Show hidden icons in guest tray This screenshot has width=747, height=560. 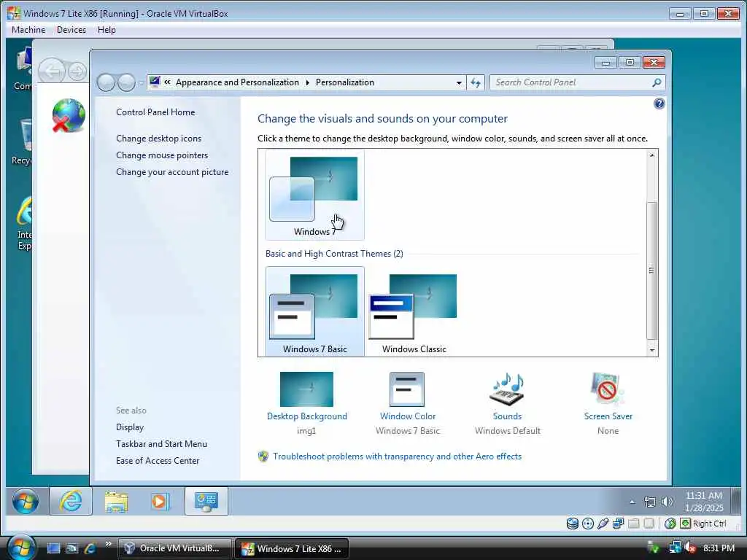point(632,502)
